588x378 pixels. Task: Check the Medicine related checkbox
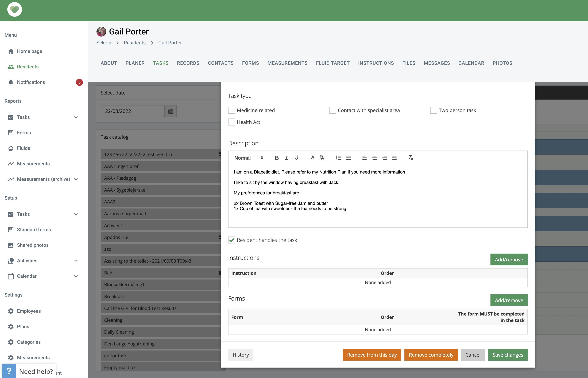point(231,110)
